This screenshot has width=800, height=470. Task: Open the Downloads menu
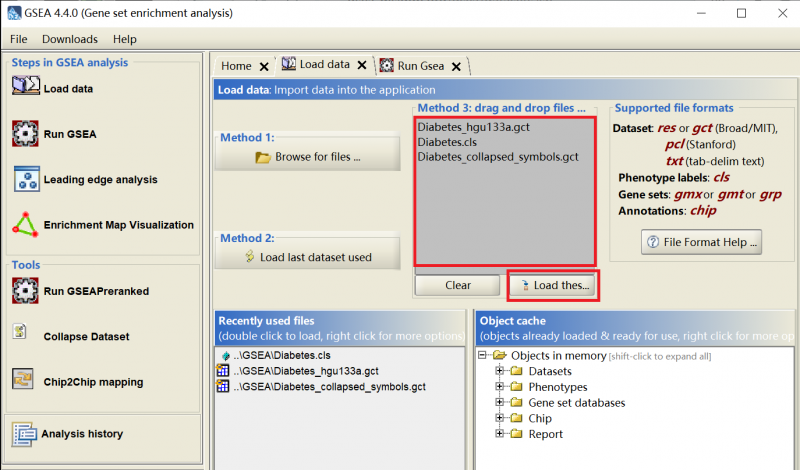[x=70, y=39]
